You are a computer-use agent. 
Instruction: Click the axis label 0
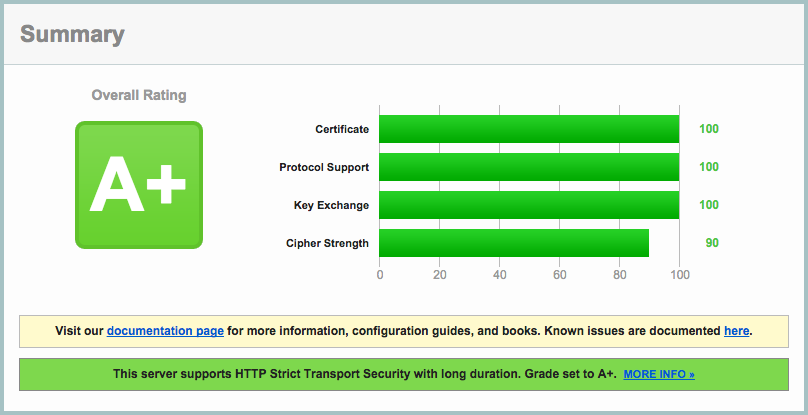pyautogui.click(x=380, y=275)
